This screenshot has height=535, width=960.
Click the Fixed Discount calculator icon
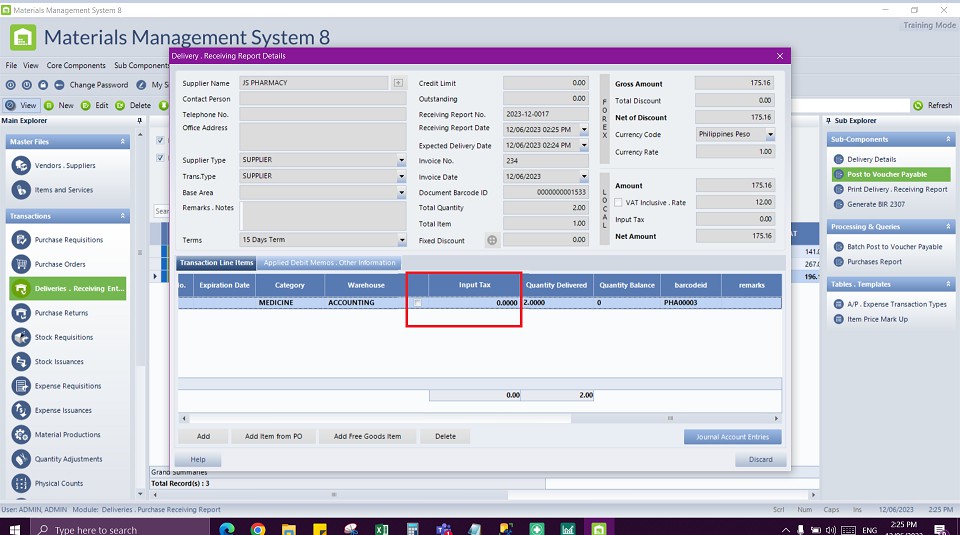492,240
